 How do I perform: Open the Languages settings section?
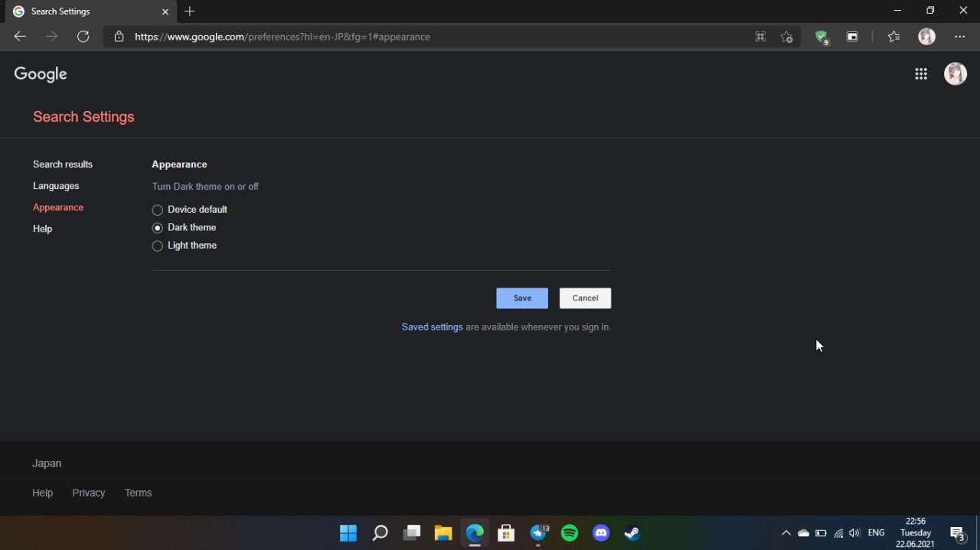(56, 186)
